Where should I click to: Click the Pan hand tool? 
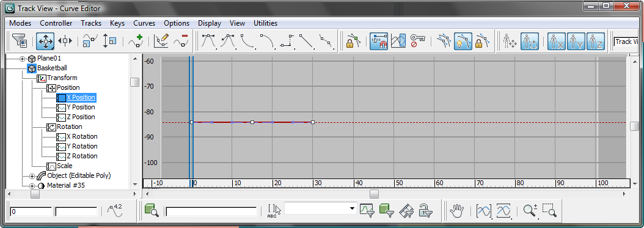tap(456, 211)
